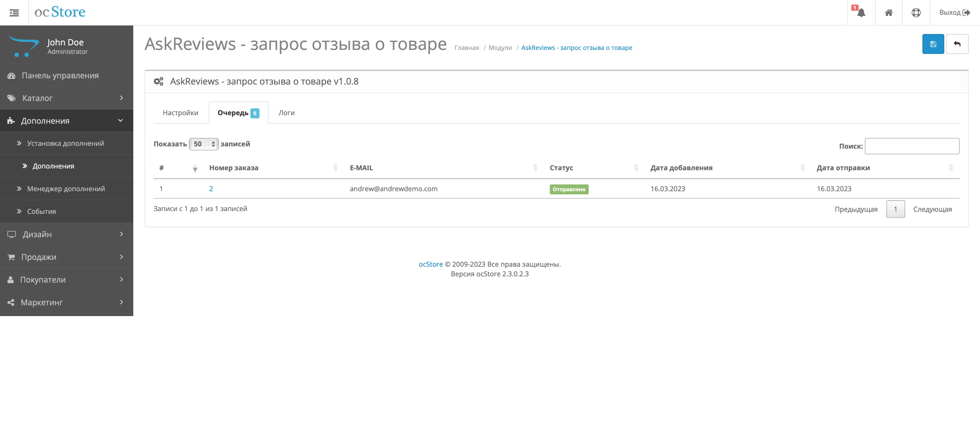Select the Очередь tab
This screenshot has width=980, height=429.
click(238, 113)
